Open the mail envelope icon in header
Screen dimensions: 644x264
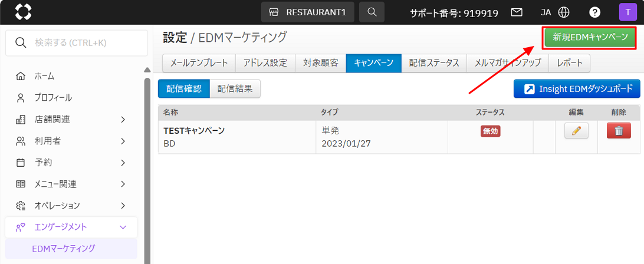click(517, 12)
